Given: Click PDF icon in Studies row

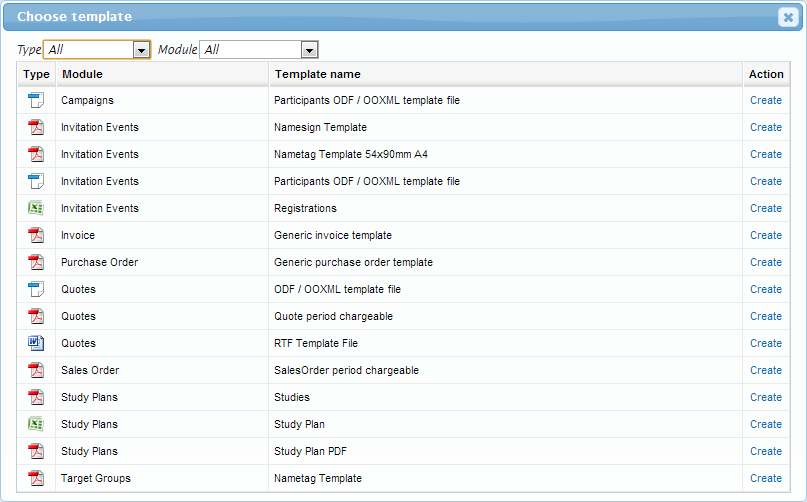Looking at the screenshot, I should tap(36, 397).
